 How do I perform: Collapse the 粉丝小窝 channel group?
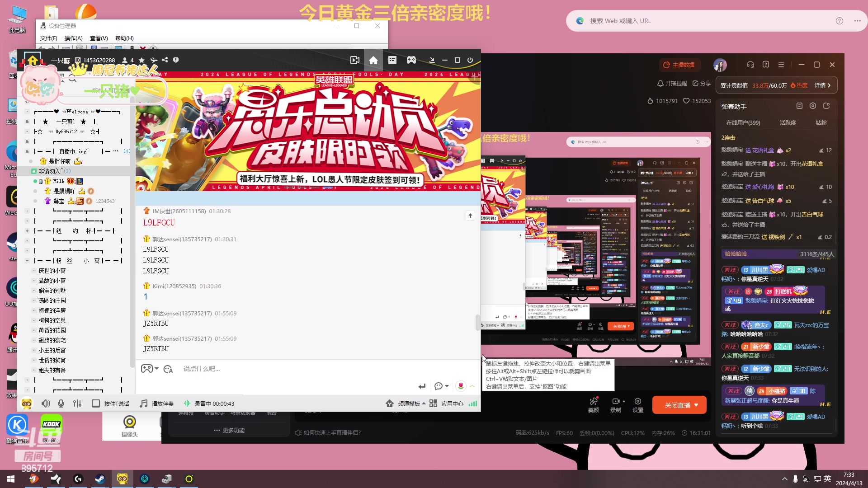pos(27,261)
